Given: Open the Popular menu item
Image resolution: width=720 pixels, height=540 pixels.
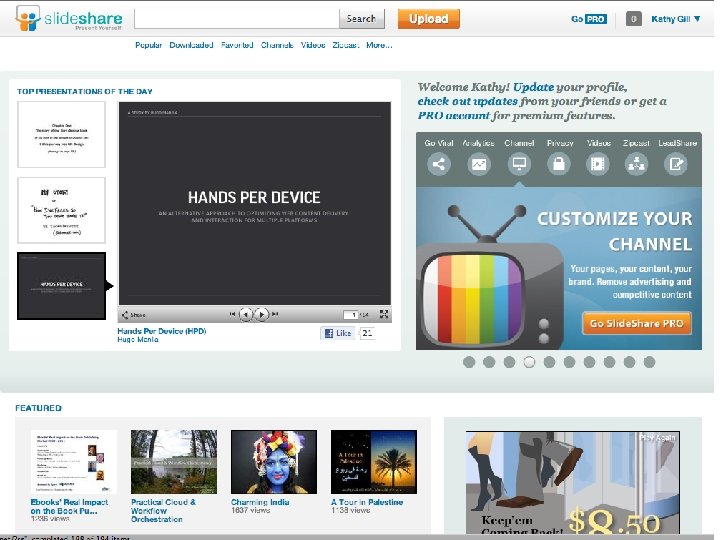Looking at the screenshot, I should (148, 45).
